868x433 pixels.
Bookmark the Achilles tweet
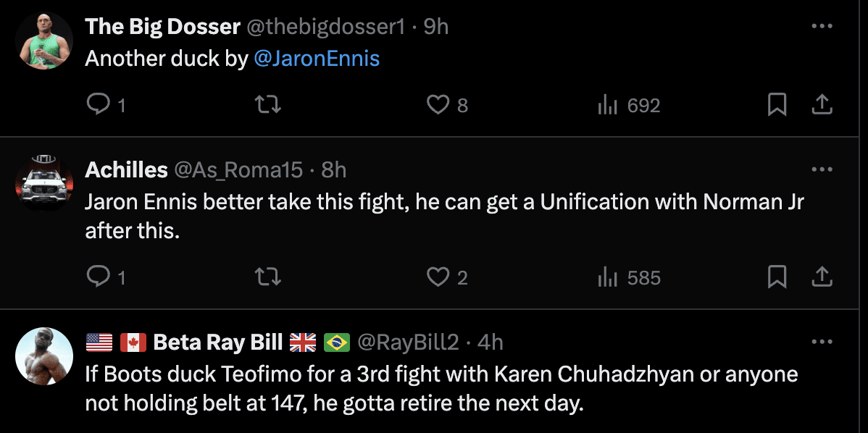(777, 277)
